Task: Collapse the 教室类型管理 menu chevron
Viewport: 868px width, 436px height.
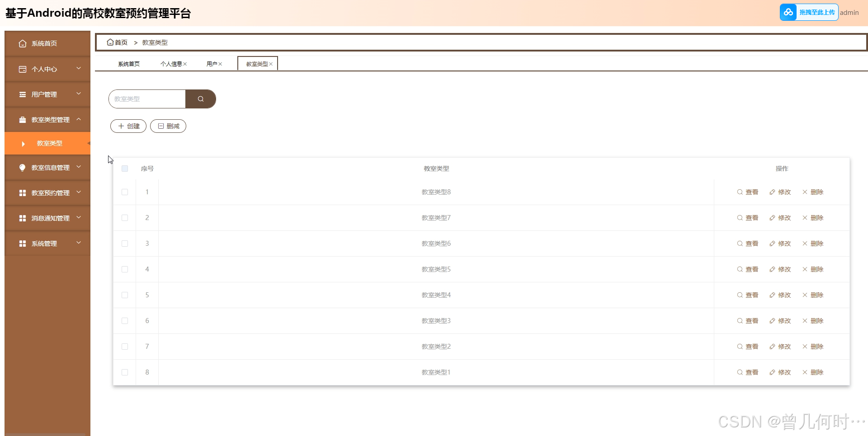Action: [78, 120]
